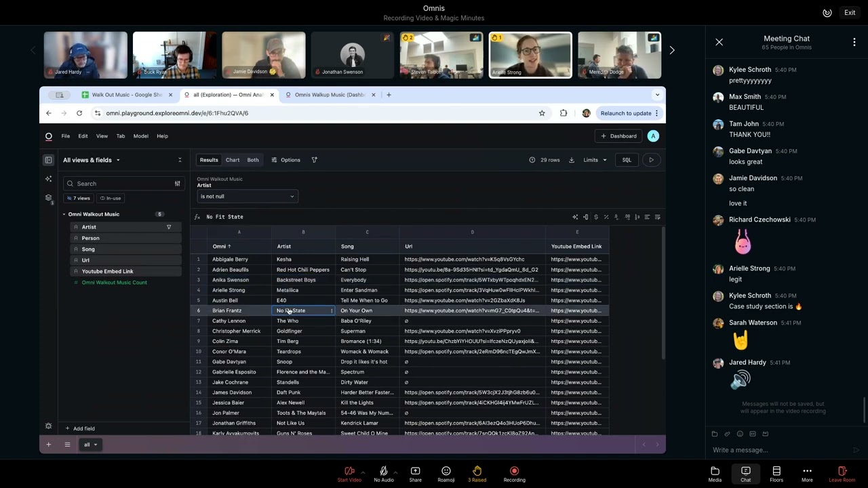Bookmark this page with star icon
Screen dimensions: 868x488
coord(542,113)
